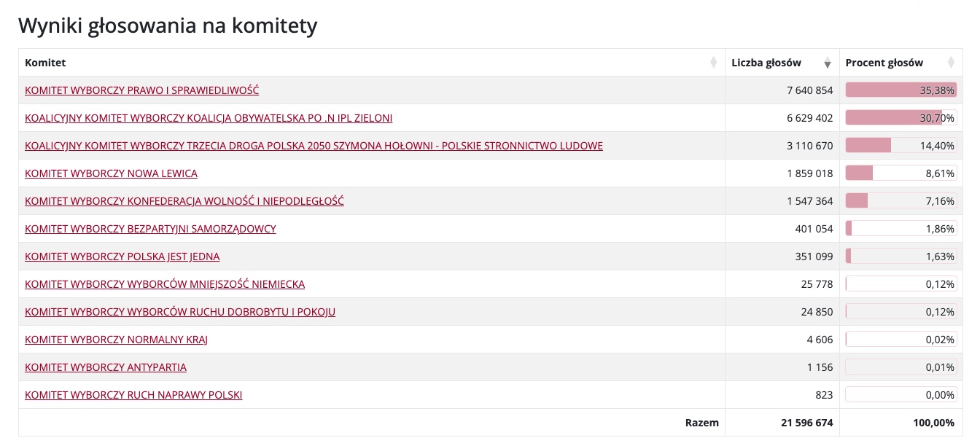Open Koalicja Obywatelska committee link
Viewport: 980px width, 446px height.
click(x=209, y=118)
